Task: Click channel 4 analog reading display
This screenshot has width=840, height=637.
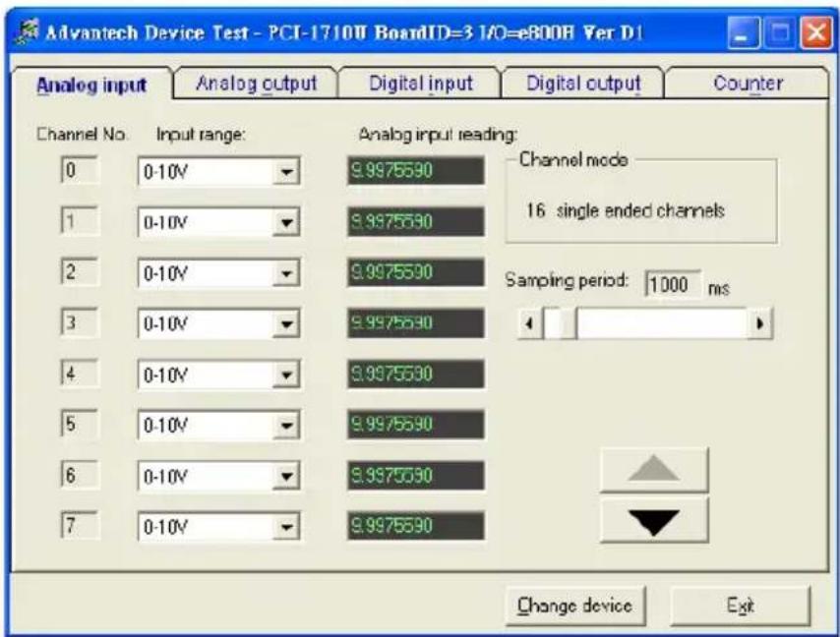Action: (x=416, y=374)
